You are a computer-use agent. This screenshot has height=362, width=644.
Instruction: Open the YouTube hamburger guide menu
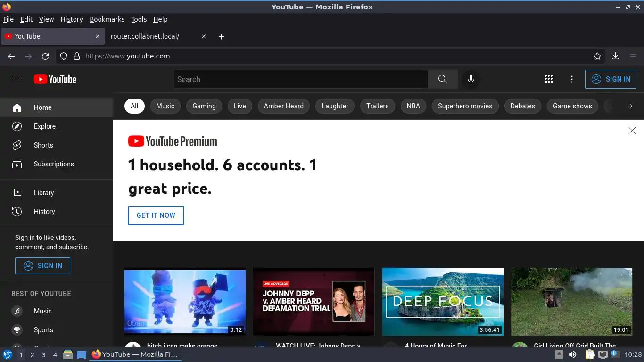[17, 79]
